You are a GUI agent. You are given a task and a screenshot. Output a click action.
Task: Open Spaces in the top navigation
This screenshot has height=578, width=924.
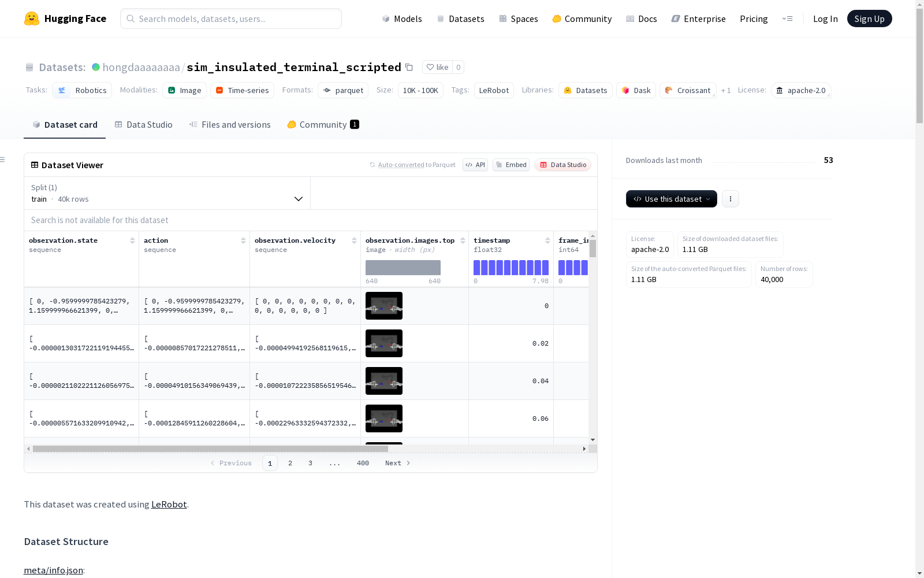(519, 18)
